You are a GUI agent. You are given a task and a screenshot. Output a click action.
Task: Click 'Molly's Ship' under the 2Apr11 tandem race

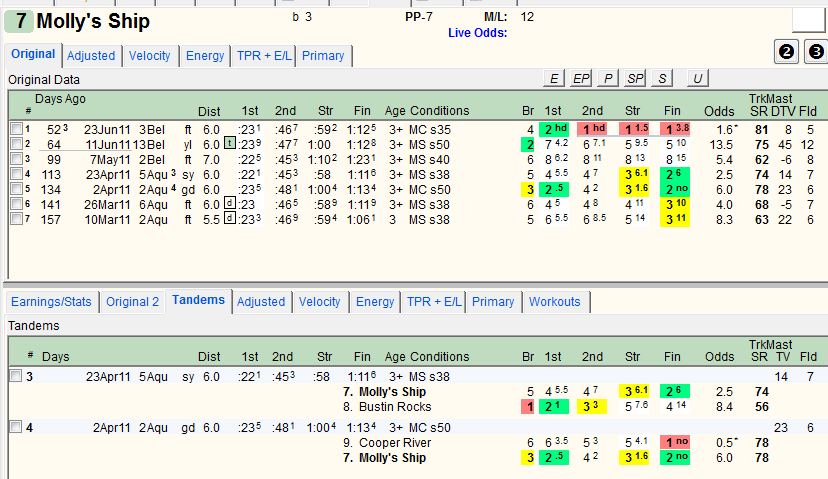(x=392, y=458)
